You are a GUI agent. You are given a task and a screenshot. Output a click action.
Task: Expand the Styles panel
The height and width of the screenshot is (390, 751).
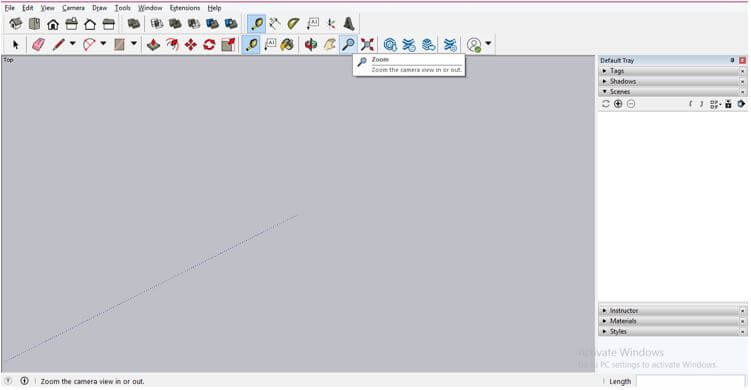[672, 332]
